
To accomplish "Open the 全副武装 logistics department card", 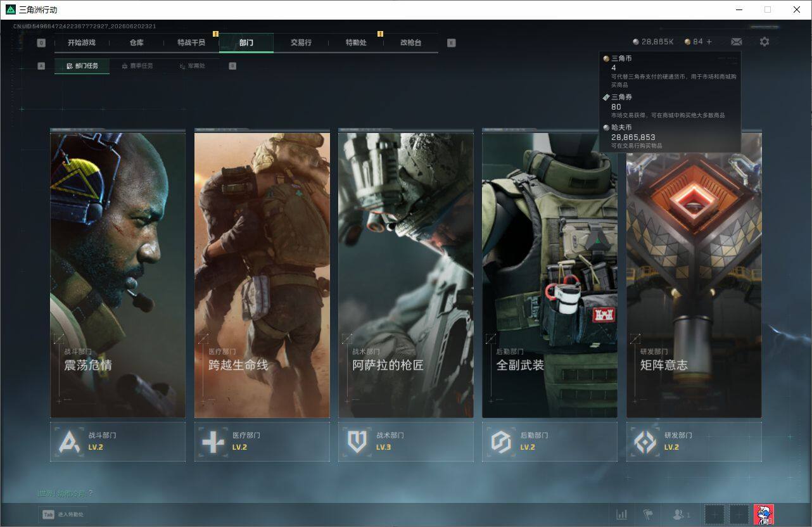I will (x=550, y=274).
